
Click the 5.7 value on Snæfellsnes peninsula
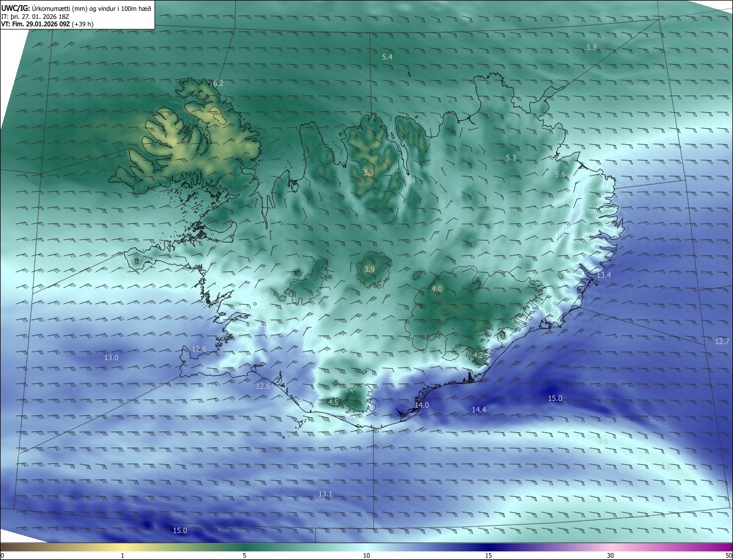click(136, 261)
